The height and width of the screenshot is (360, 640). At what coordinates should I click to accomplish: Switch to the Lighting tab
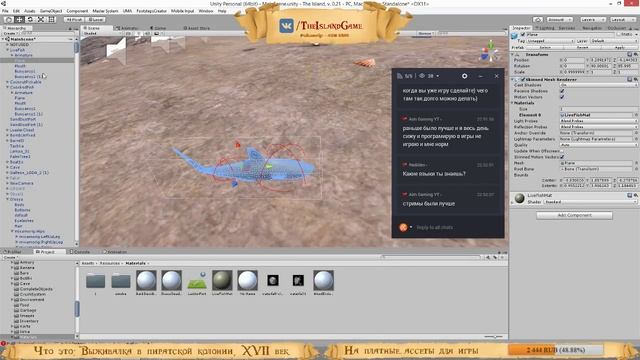544,28
